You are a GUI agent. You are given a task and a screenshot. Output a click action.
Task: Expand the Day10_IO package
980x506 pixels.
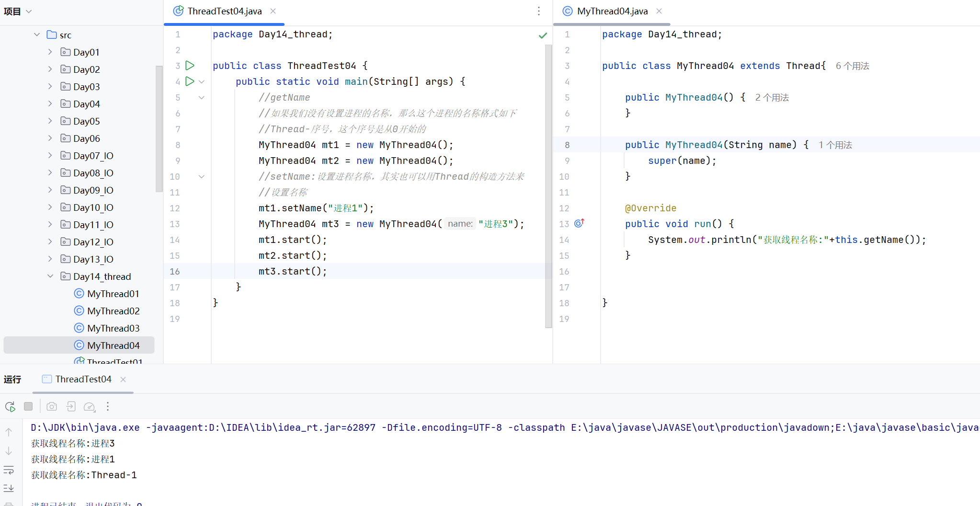50,207
